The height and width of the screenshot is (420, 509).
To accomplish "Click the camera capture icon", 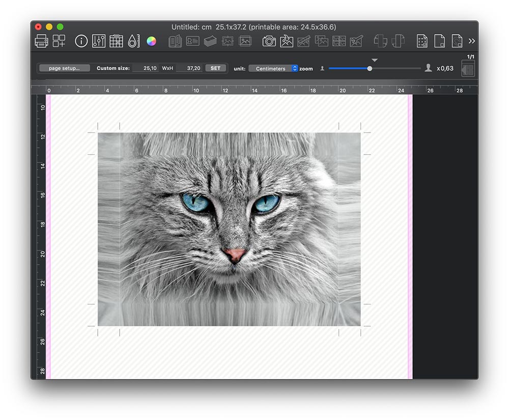I will 269,41.
